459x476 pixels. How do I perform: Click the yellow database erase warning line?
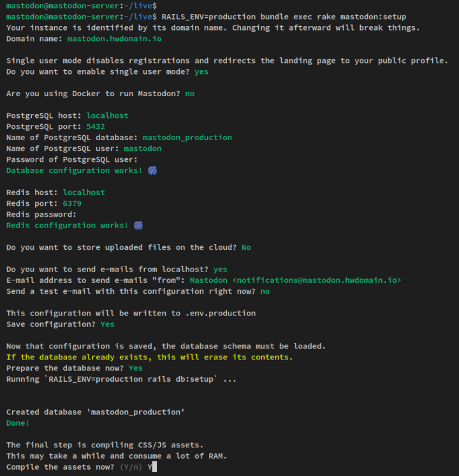149,357
